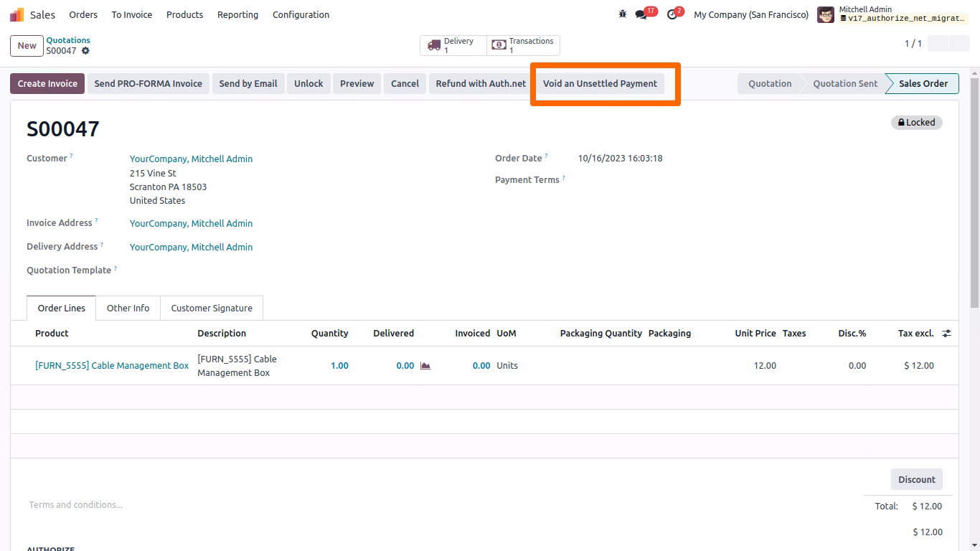Open the activities clock icon with 2 badge

(672, 14)
